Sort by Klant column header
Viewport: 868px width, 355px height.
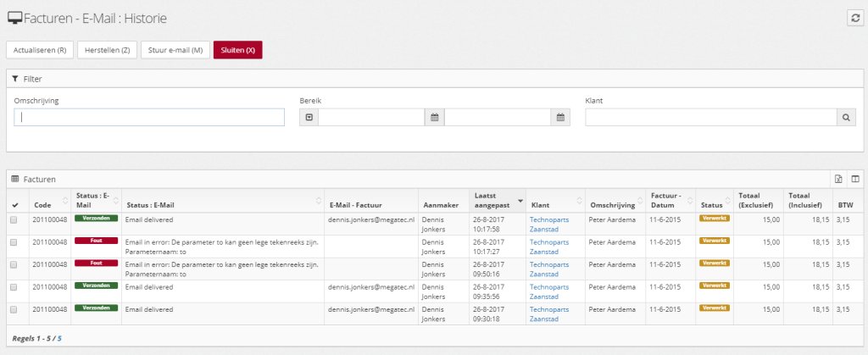(x=556, y=201)
